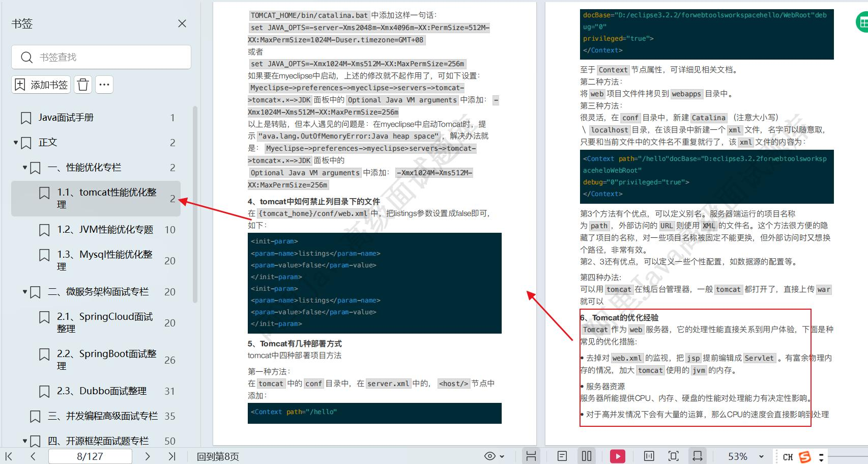
Task: Click the page number field 8/127
Action: pos(90,456)
